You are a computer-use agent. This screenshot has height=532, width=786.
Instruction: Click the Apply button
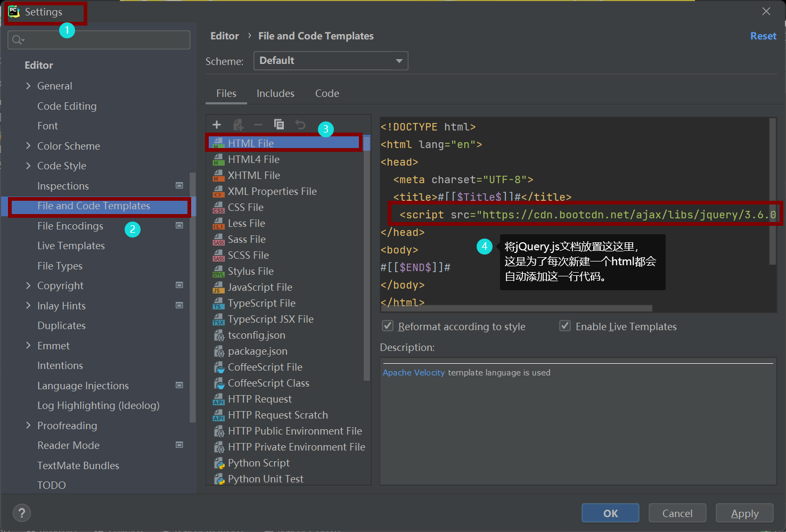(x=744, y=513)
